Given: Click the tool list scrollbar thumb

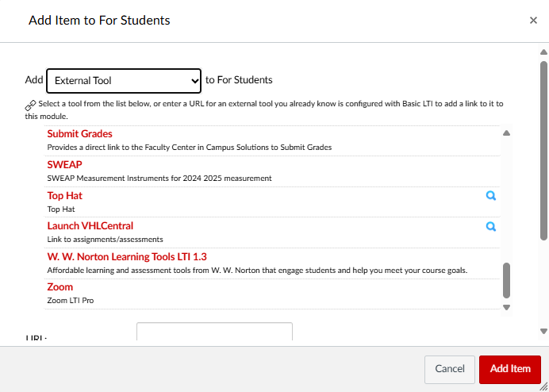Looking at the screenshot, I should point(506,279).
